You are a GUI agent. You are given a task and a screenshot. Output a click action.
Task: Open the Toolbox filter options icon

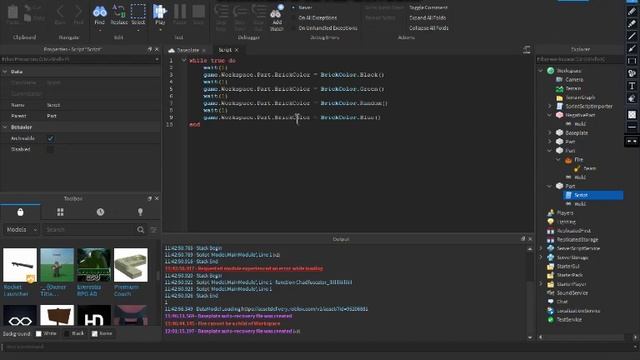153,230
